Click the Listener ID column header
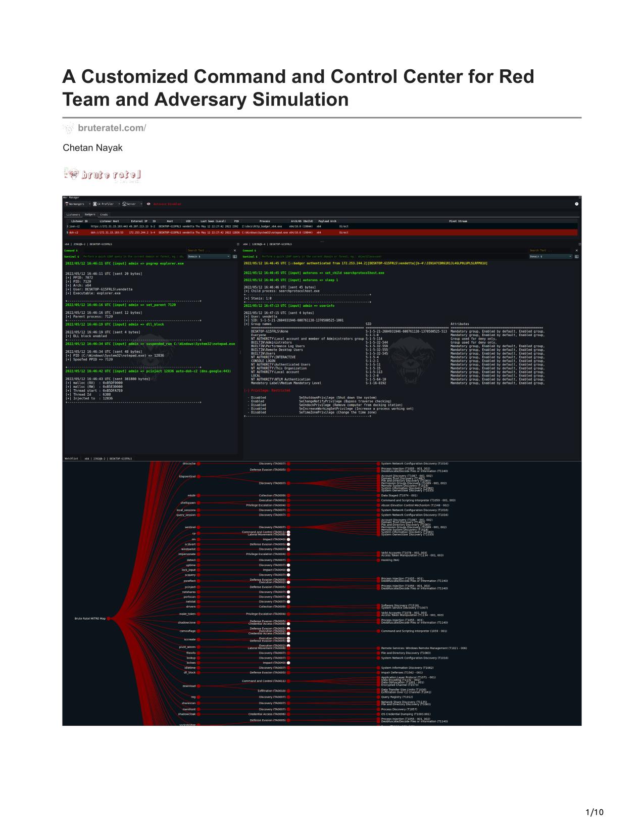The image size is (644, 834). (79, 221)
